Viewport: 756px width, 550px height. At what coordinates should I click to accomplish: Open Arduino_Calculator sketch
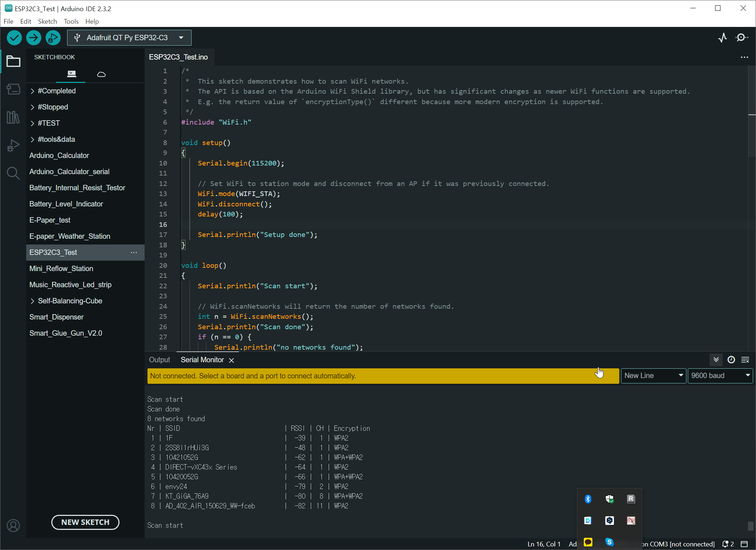(85, 155)
